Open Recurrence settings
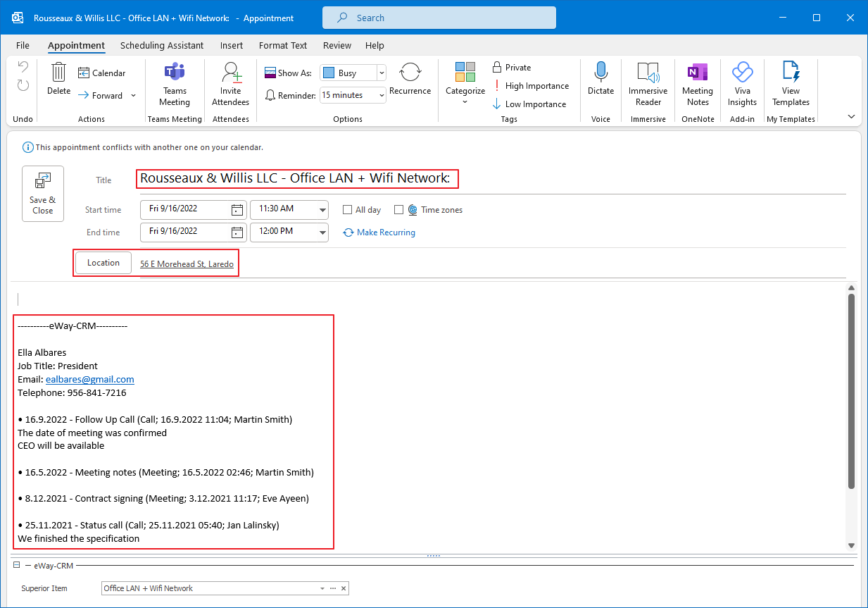The image size is (868, 608). pos(410,79)
